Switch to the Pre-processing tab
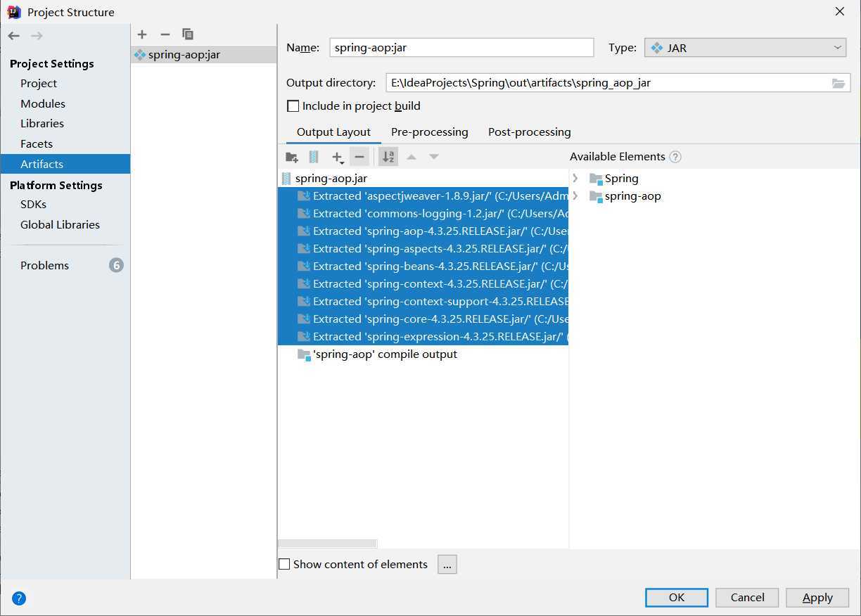861x616 pixels. (429, 132)
